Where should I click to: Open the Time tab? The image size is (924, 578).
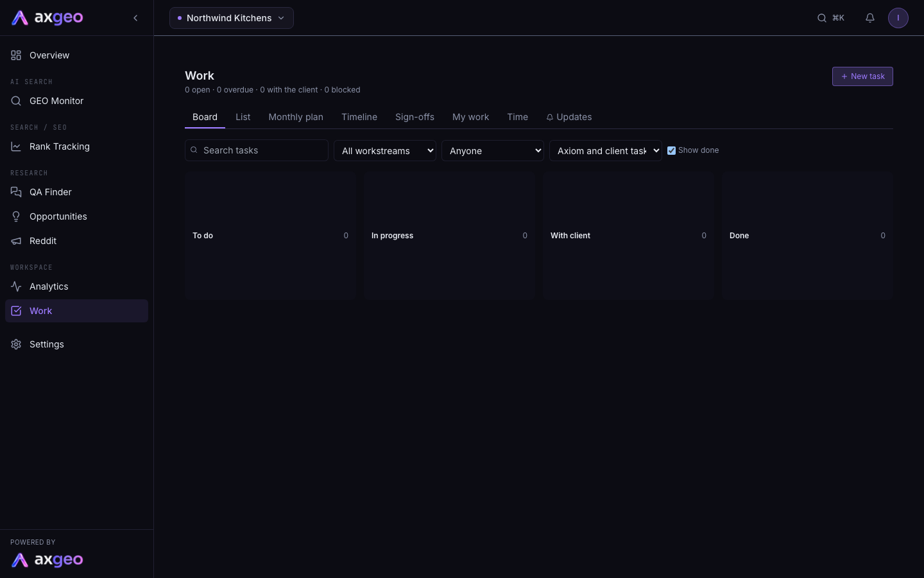pyautogui.click(x=517, y=117)
